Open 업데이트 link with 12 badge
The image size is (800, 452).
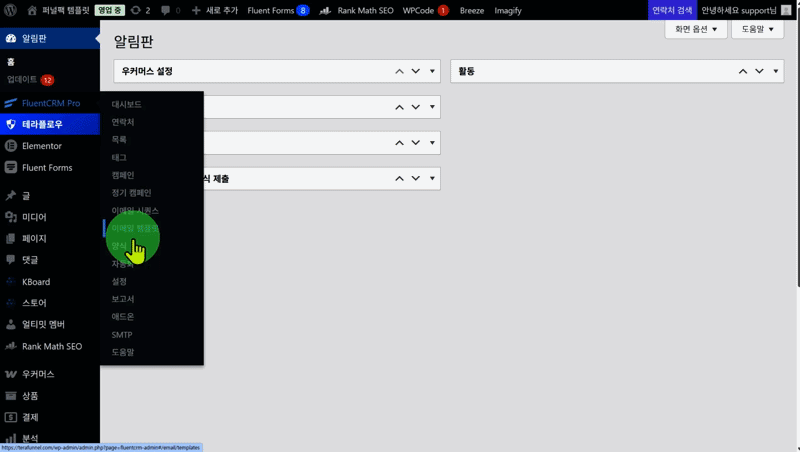[x=22, y=80]
